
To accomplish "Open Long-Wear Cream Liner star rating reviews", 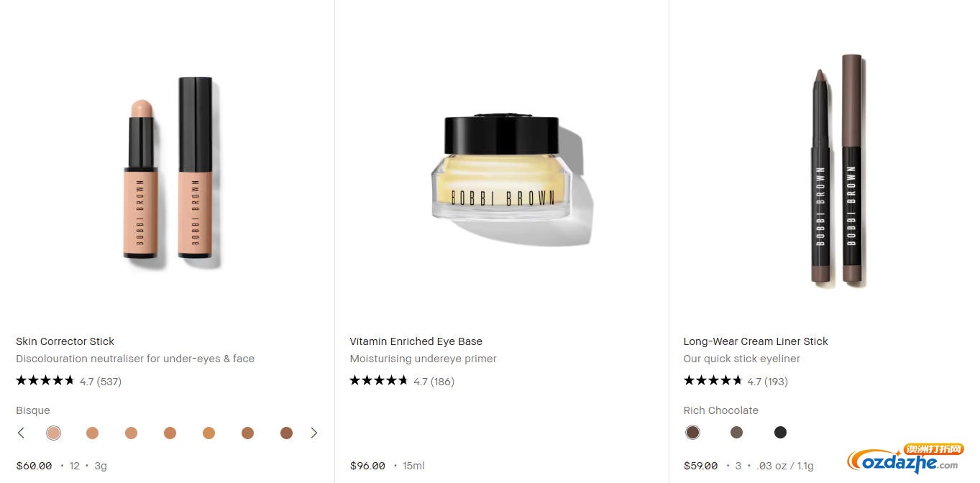I will coord(736,381).
